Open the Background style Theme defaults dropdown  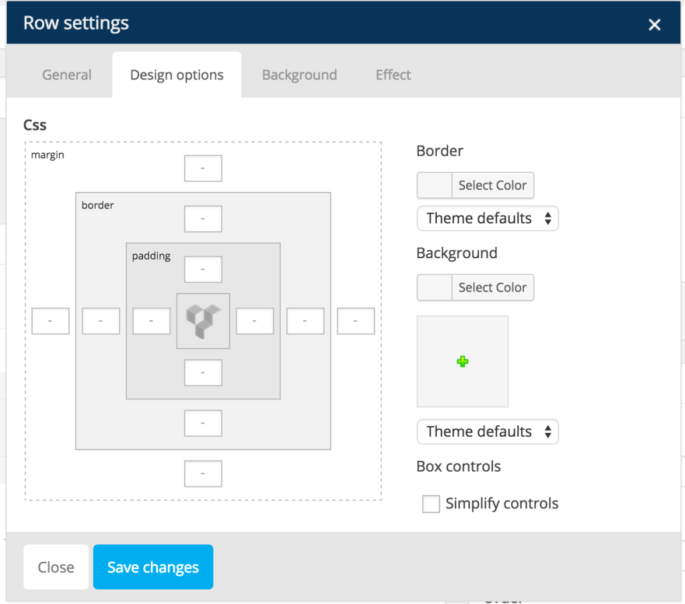coord(487,432)
